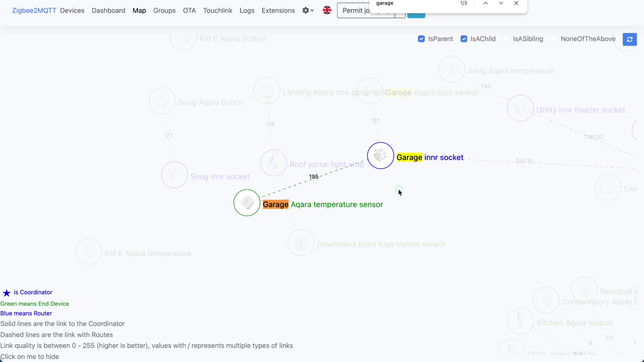Open the Devices menu item
This screenshot has height=362, width=644.
point(72,10)
